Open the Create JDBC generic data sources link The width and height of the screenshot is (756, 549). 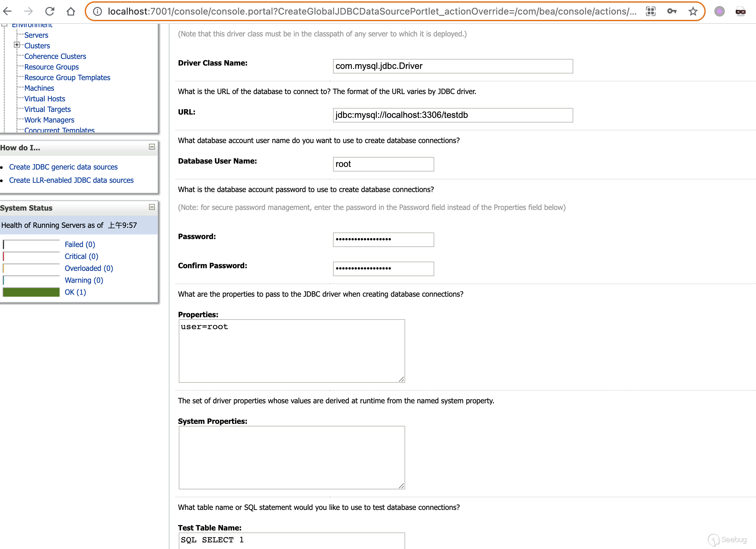tap(63, 167)
